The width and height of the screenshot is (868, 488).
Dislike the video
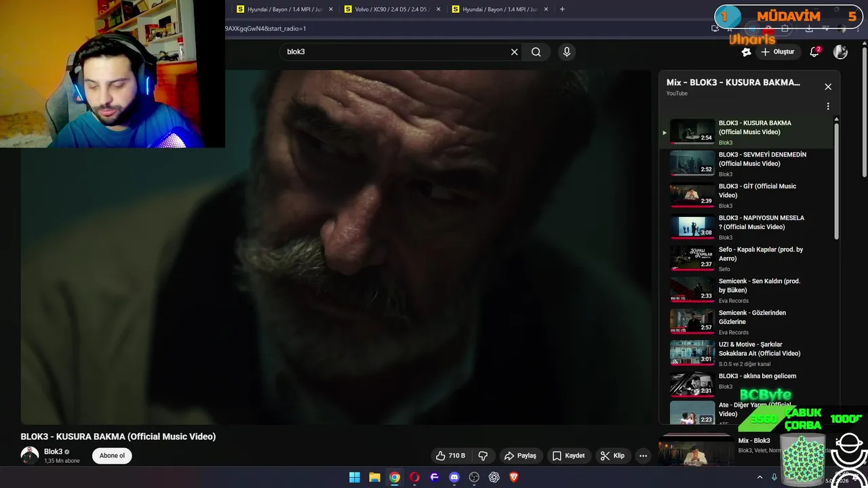(x=483, y=455)
